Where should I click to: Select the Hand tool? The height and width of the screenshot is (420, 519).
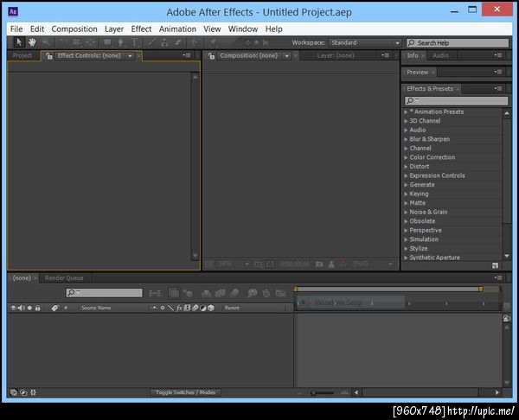coord(32,42)
